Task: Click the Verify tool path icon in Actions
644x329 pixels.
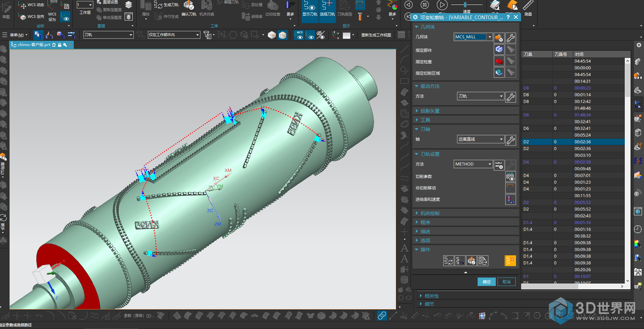Action: [471, 261]
